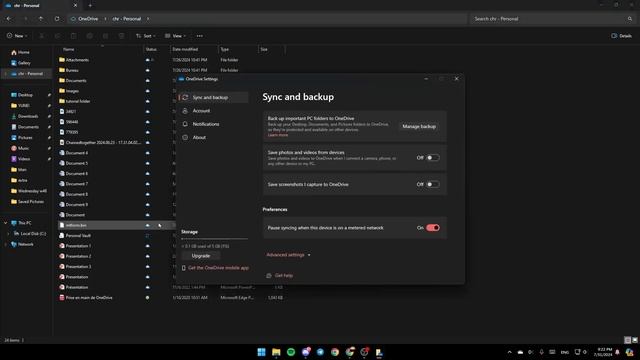Open the notification bell in the taskbar
640x360 pixels.
(618, 352)
